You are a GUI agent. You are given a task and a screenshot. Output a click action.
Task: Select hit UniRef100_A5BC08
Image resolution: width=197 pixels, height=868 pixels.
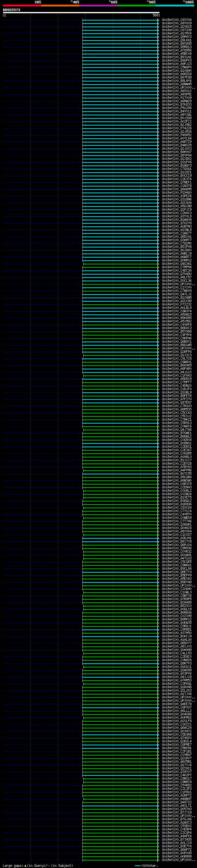pyautogui.click(x=177, y=54)
